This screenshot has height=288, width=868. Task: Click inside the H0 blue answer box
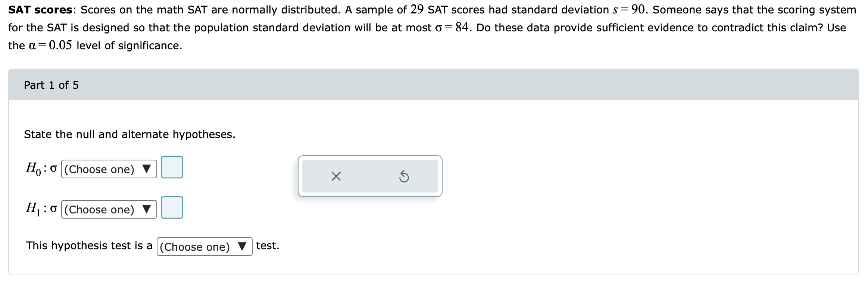click(x=172, y=167)
